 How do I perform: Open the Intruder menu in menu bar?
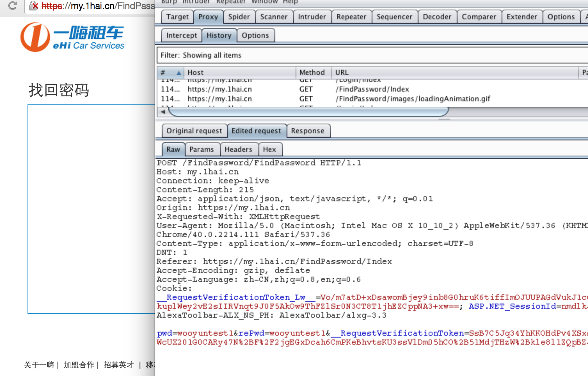[x=196, y=2]
